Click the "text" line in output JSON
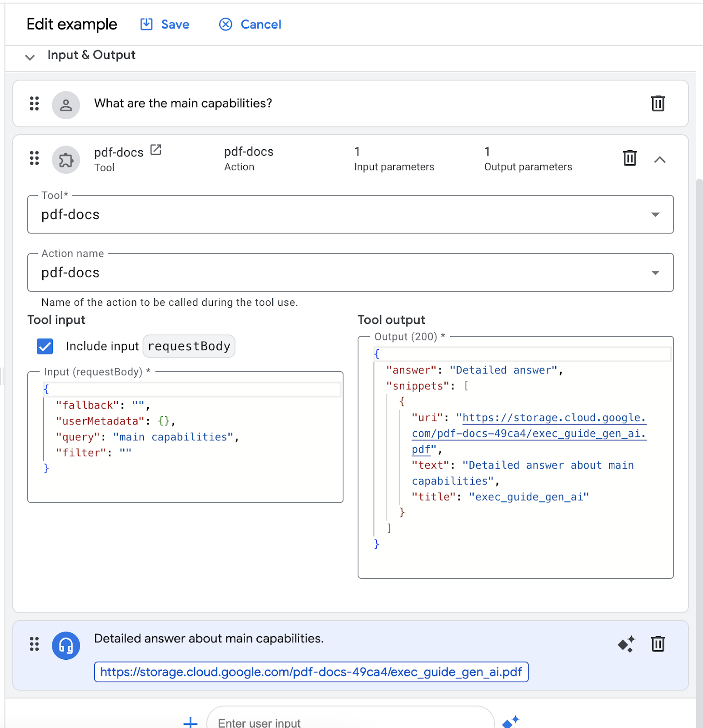This screenshot has width=703, height=728. (x=522, y=473)
